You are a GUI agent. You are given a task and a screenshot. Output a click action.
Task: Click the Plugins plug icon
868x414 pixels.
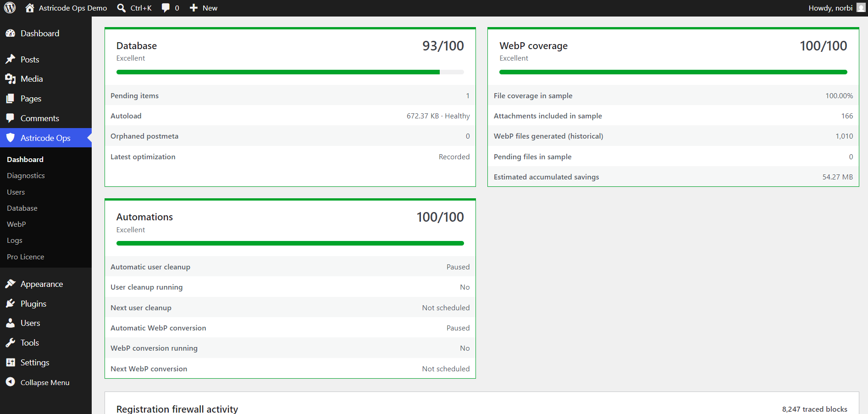coord(10,304)
